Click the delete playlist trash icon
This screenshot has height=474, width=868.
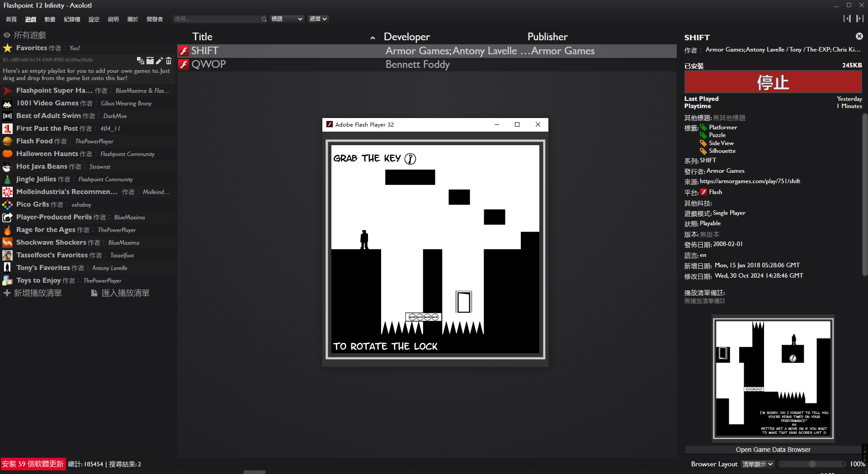coord(169,61)
